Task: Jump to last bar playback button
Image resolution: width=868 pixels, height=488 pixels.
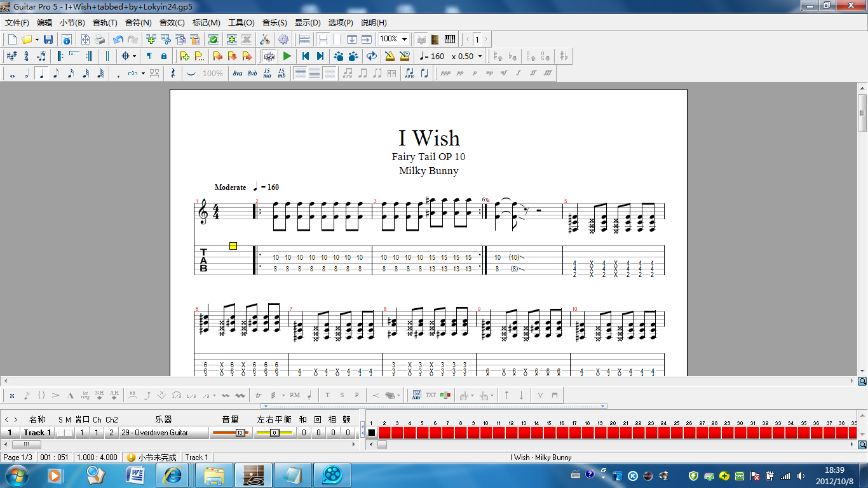Action: coord(320,56)
